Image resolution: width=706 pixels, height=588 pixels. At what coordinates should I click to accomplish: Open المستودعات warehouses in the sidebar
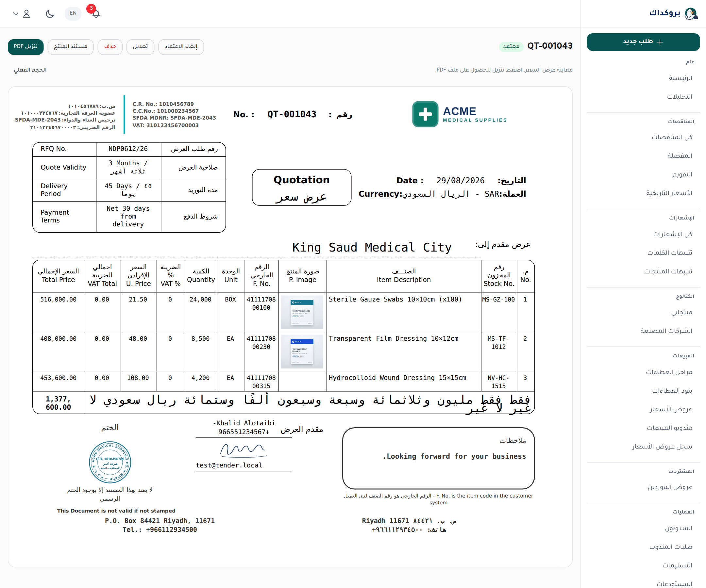[x=674, y=584]
